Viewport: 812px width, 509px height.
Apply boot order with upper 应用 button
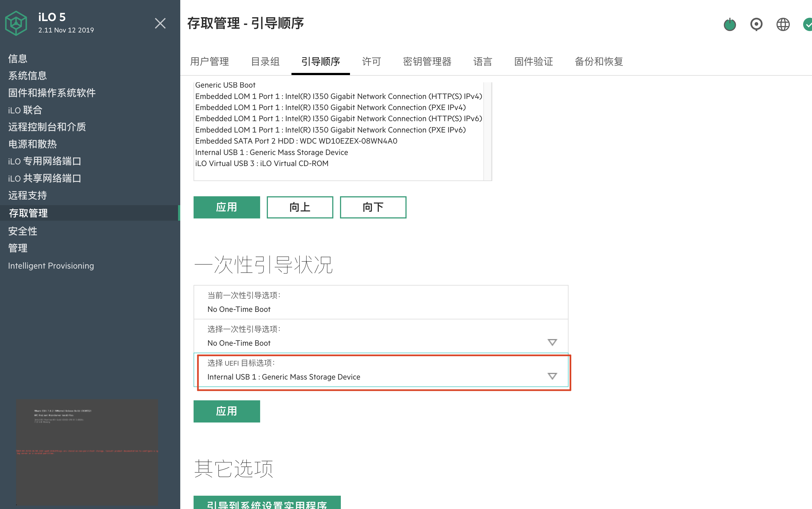(x=227, y=207)
